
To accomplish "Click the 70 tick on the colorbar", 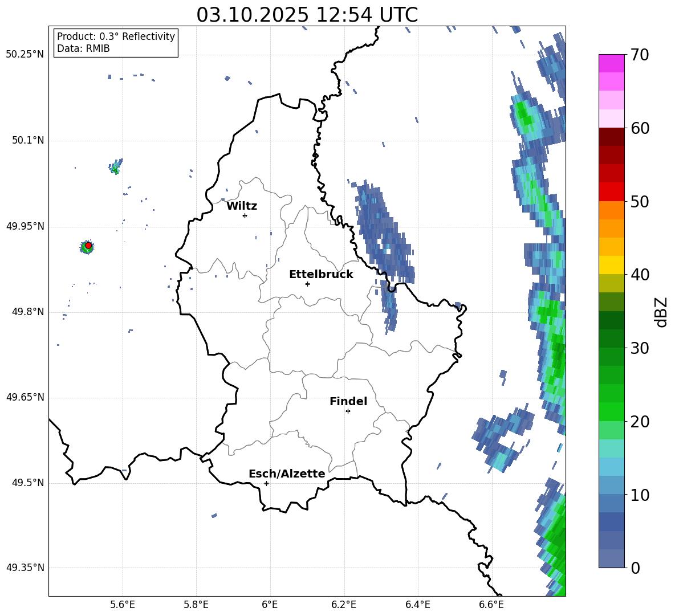I will coord(640,55).
